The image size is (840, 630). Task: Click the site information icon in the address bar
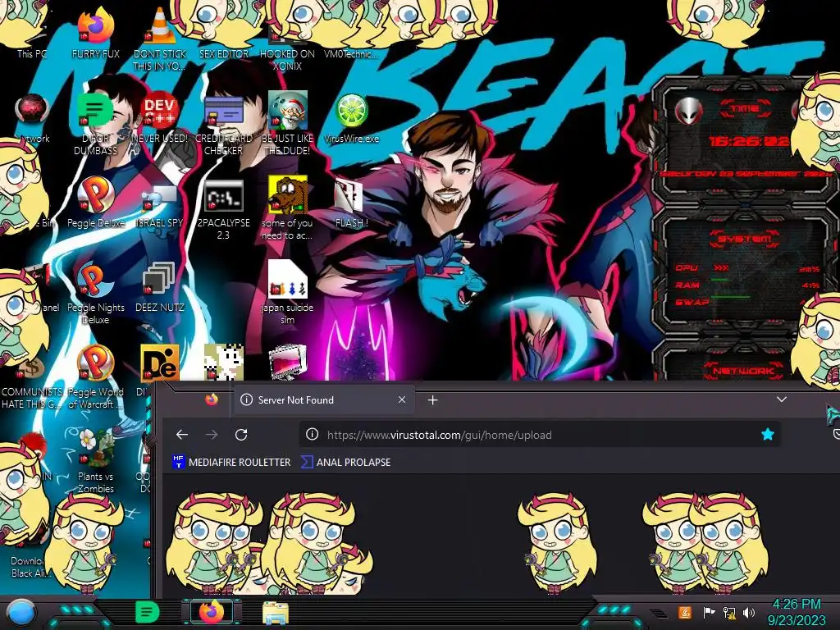[x=312, y=435]
